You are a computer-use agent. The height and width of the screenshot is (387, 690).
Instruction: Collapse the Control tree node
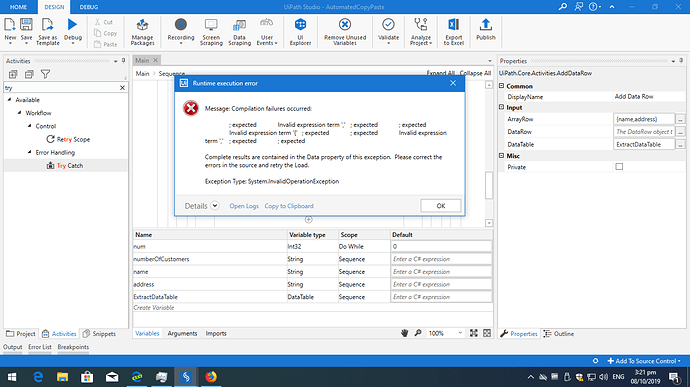(x=29, y=125)
